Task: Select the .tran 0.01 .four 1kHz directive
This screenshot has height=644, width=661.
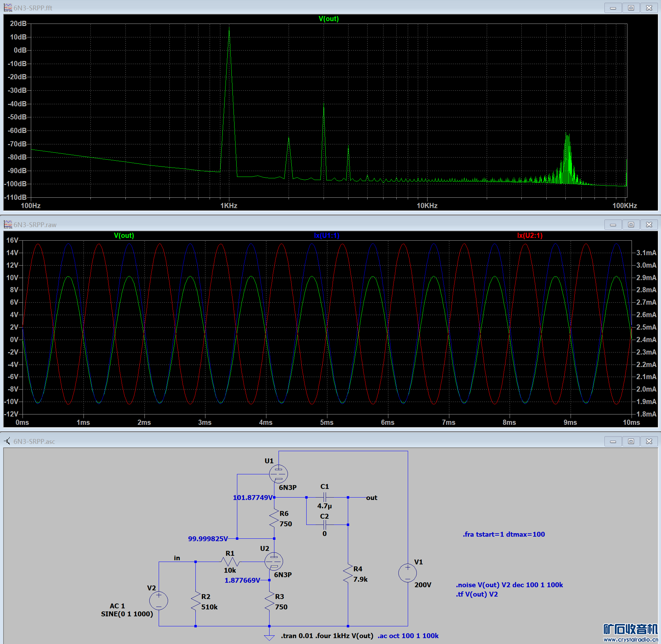Action: (x=327, y=636)
